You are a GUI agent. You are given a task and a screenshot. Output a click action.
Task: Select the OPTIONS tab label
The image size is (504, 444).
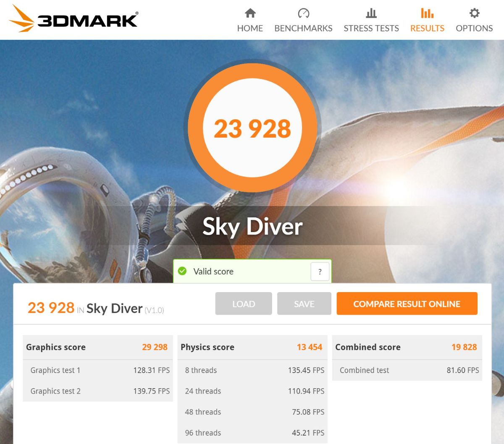coord(474,28)
